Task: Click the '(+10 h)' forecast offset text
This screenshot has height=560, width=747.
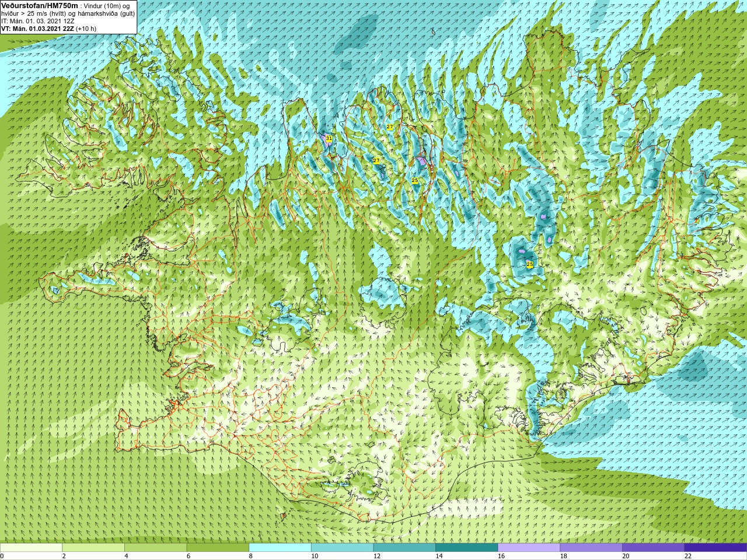Action: (86, 28)
